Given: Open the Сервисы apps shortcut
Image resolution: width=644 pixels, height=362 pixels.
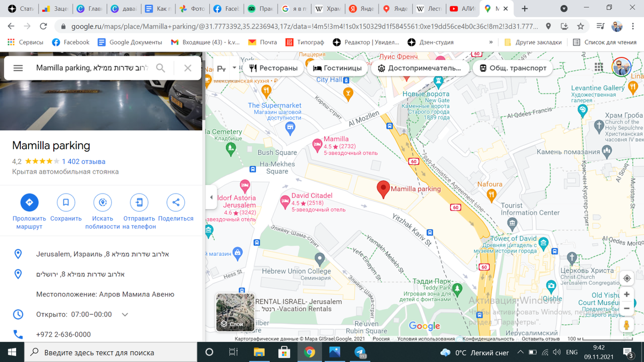Looking at the screenshot, I should (26, 42).
